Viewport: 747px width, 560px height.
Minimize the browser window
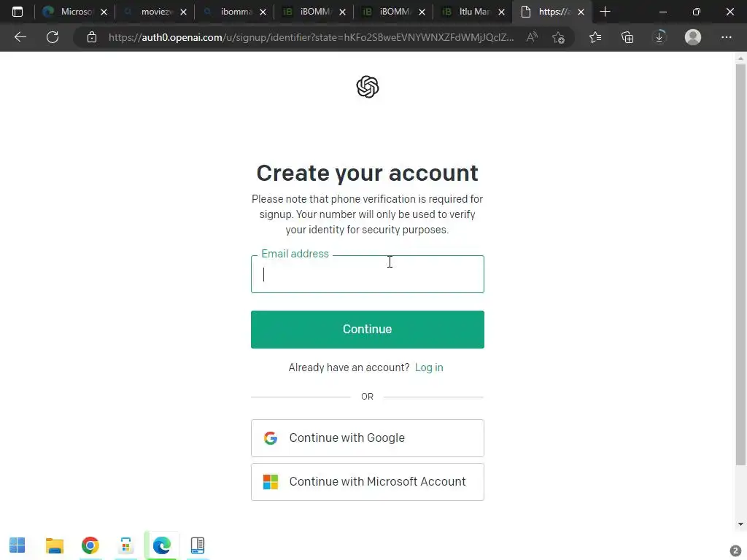tap(662, 12)
